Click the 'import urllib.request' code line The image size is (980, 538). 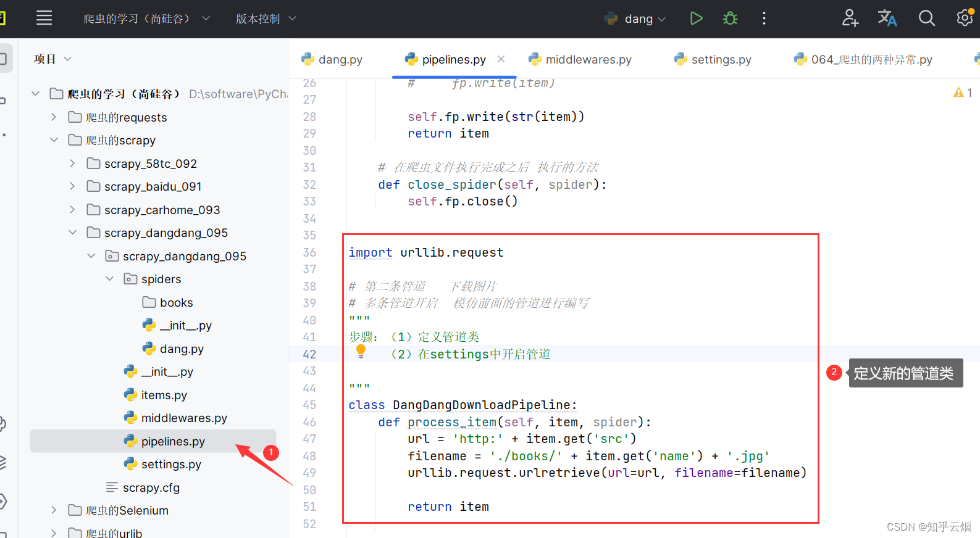(426, 252)
